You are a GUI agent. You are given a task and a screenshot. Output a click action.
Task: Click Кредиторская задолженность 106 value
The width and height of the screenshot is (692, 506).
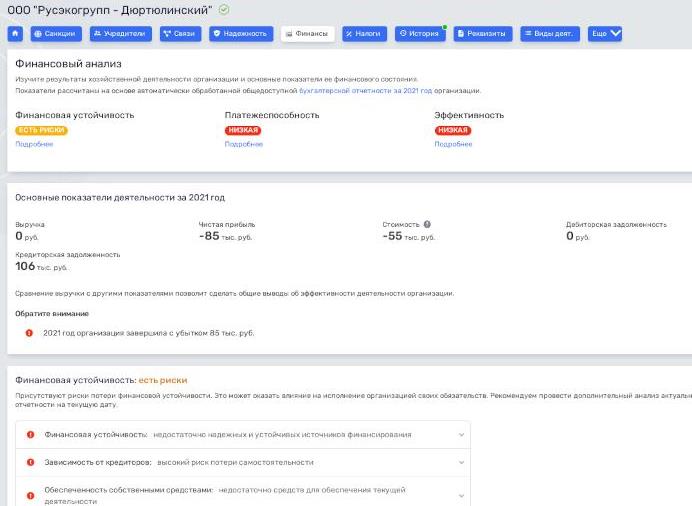[41, 266]
